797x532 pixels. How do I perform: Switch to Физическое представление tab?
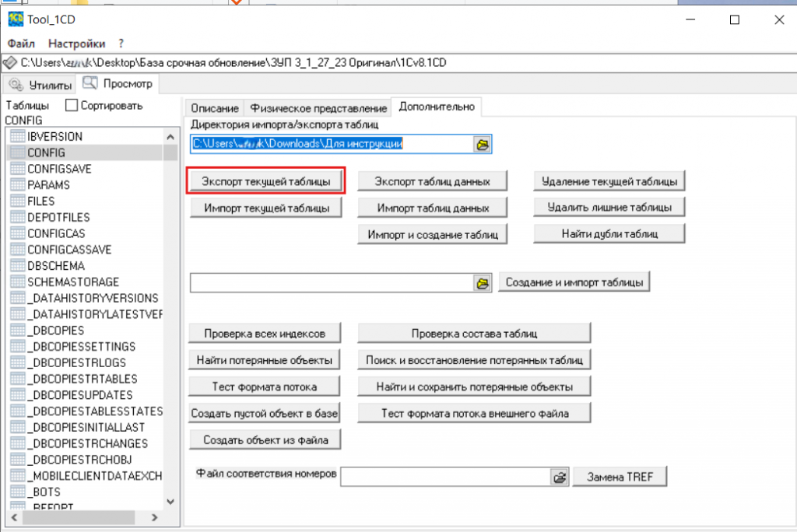click(318, 107)
